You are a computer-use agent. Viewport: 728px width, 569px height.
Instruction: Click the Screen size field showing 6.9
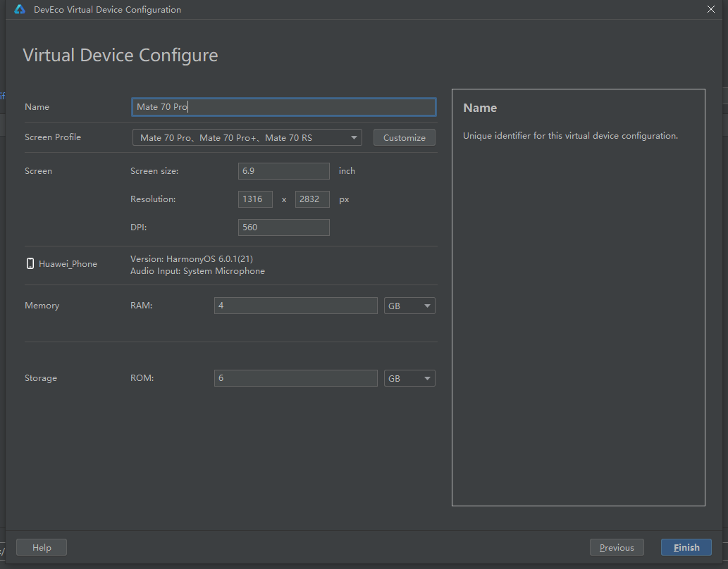click(x=284, y=171)
